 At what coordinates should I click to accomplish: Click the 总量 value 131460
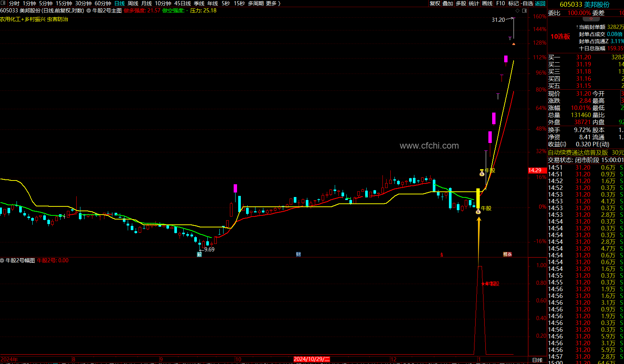(581, 115)
